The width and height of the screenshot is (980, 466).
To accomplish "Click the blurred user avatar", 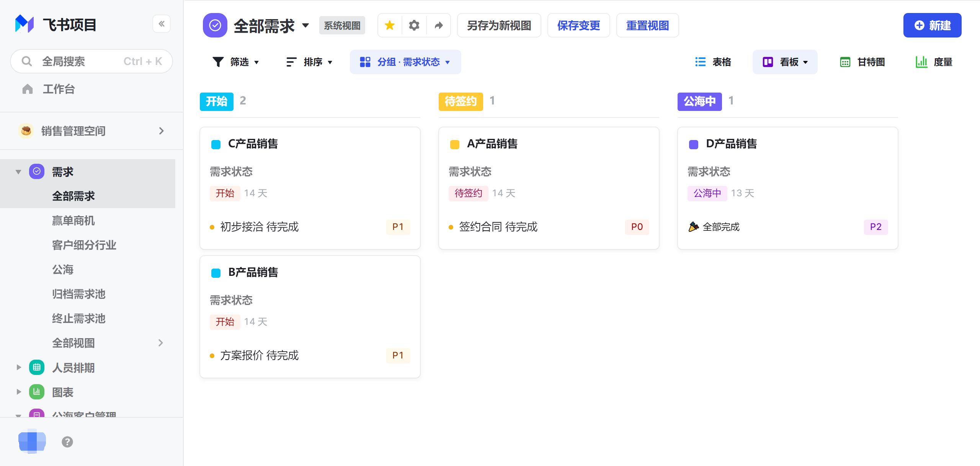I will click(x=32, y=441).
